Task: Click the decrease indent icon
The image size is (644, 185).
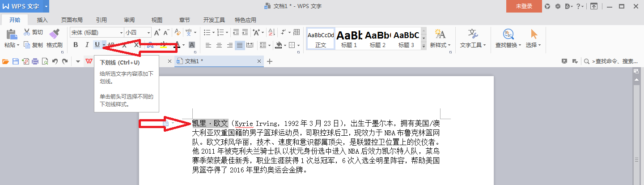Action: tap(236, 32)
